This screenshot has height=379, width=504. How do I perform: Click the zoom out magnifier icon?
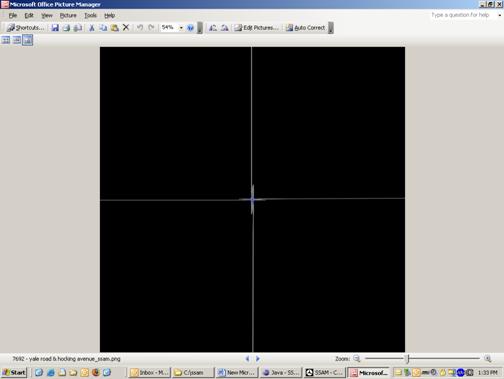click(357, 359)
